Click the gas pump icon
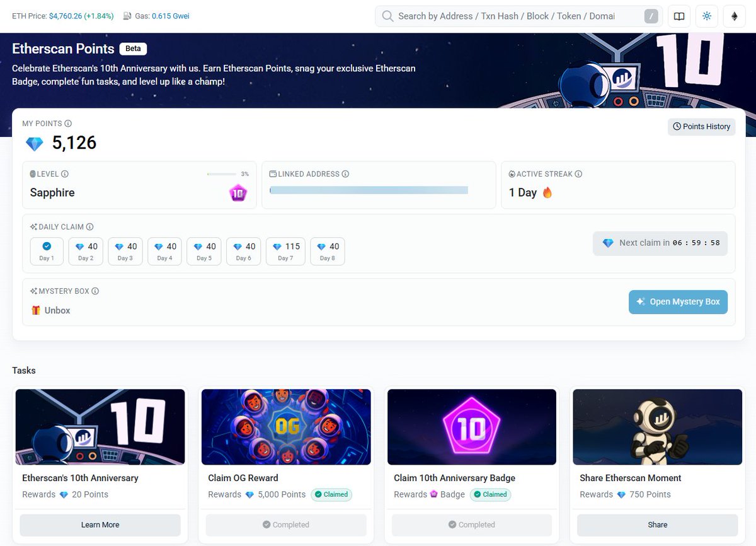This screenshot has height=546, width=756. (128, 16)
